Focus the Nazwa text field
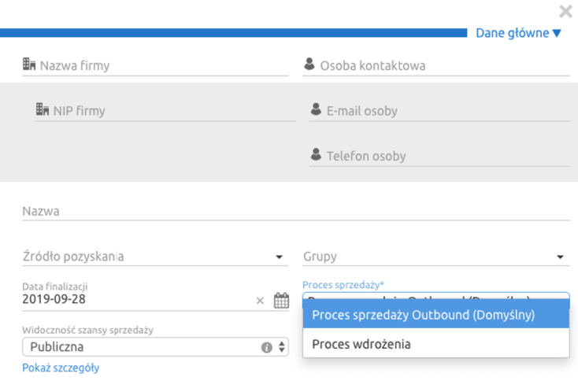The width and height of the screenshot is (578, 392). click(296, 212)
